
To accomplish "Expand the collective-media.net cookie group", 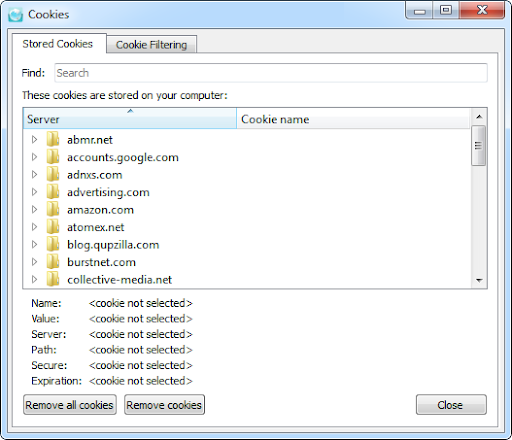I will [x=34, y=279].
